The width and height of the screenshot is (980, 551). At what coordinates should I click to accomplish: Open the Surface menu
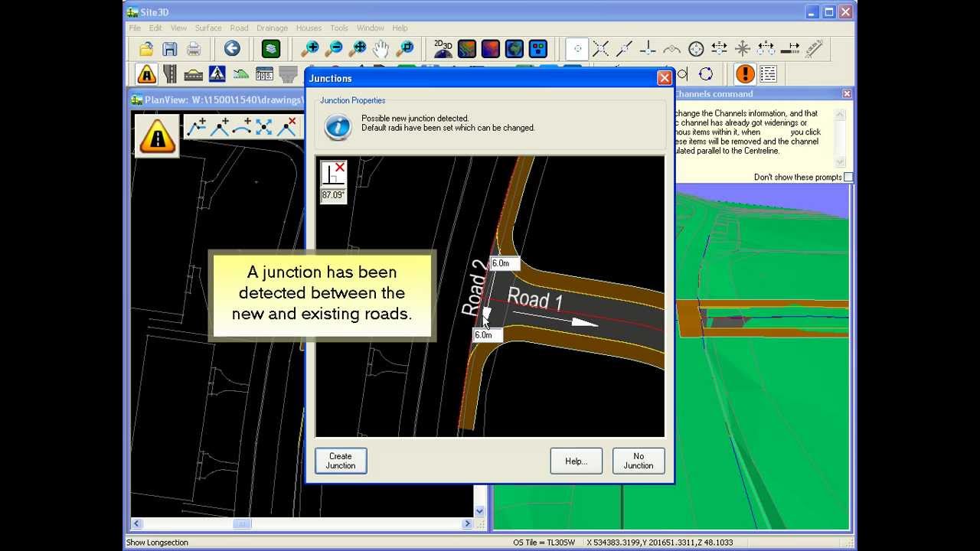click(x=208, y=28)
